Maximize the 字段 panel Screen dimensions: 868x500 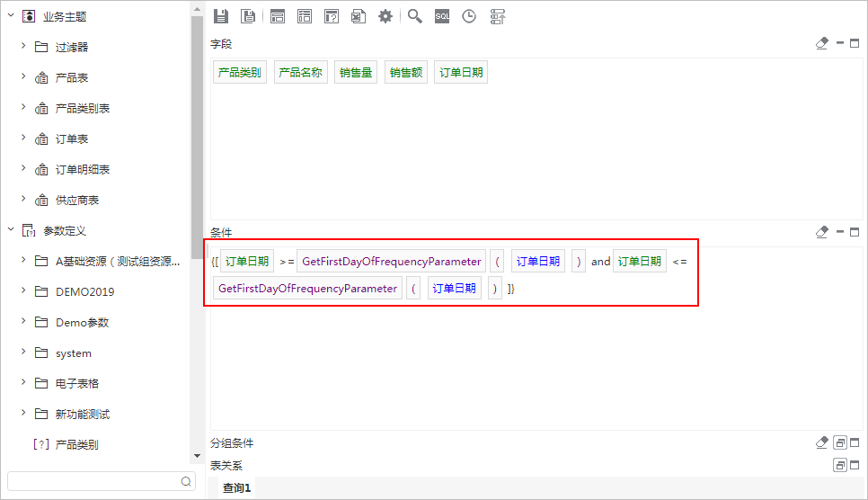pyautogui.click(x=855, y=43)
